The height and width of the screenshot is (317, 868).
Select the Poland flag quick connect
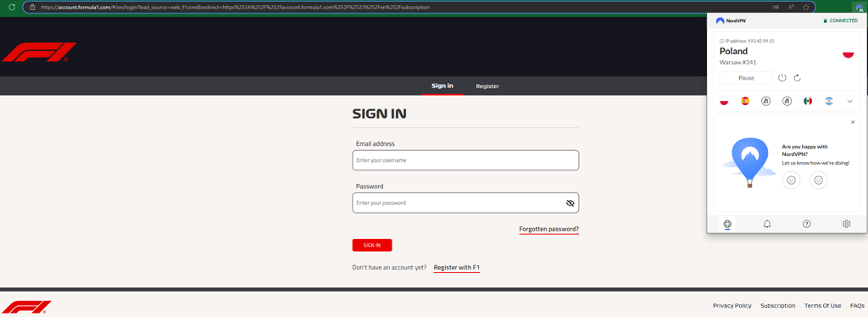[724, 101]
